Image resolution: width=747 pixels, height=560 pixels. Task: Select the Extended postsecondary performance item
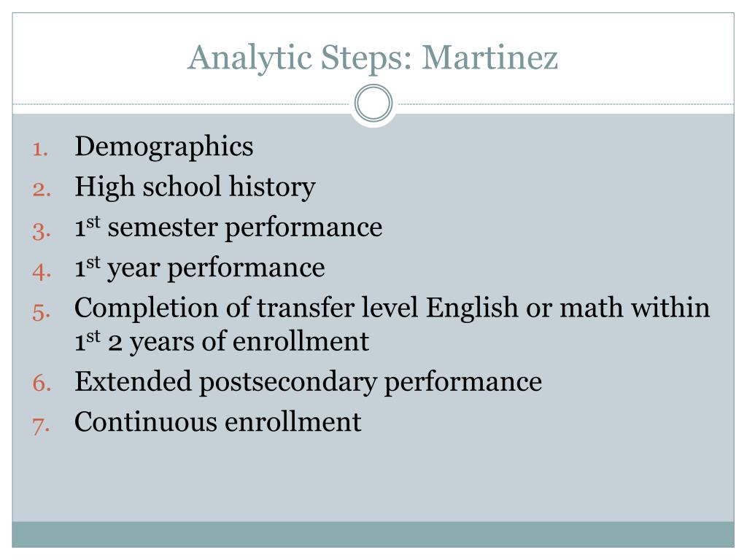[309, 382]
